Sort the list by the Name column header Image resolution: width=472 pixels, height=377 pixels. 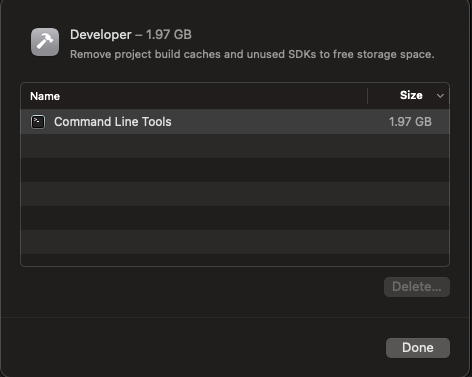click(x=45, y=96)
